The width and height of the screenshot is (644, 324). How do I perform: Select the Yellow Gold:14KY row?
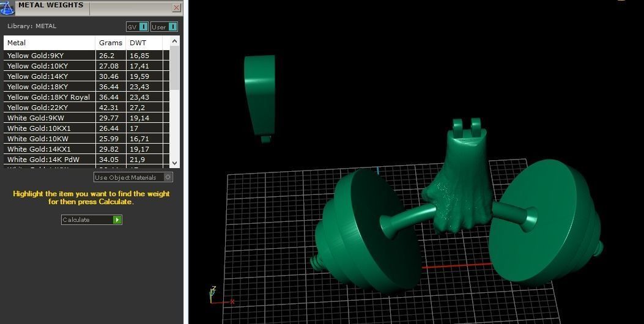click(x=86, y=76)
